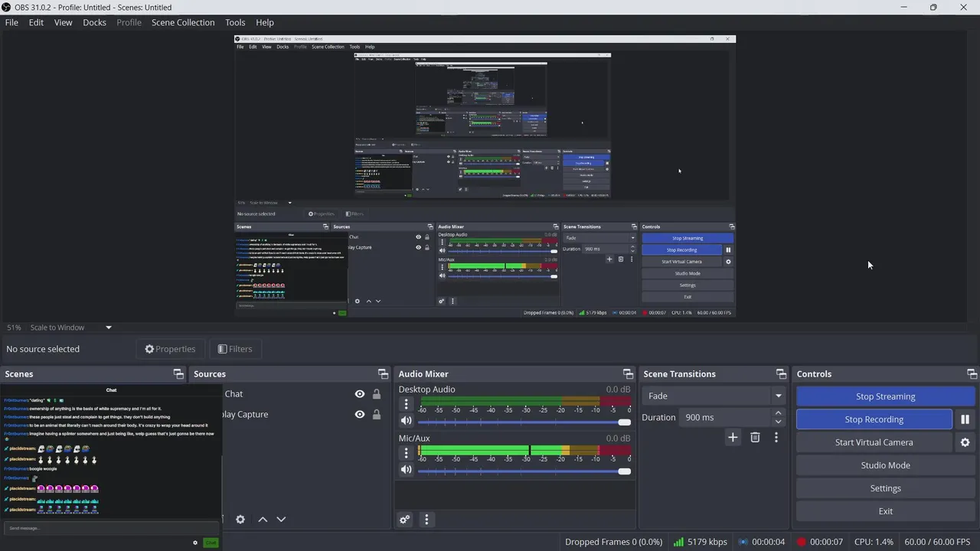The width and height of the screenshot is (980, 551).
Task: Adjust the Desktop Audio volume slider
Action: pyautogui.click(x=524, y=422)
